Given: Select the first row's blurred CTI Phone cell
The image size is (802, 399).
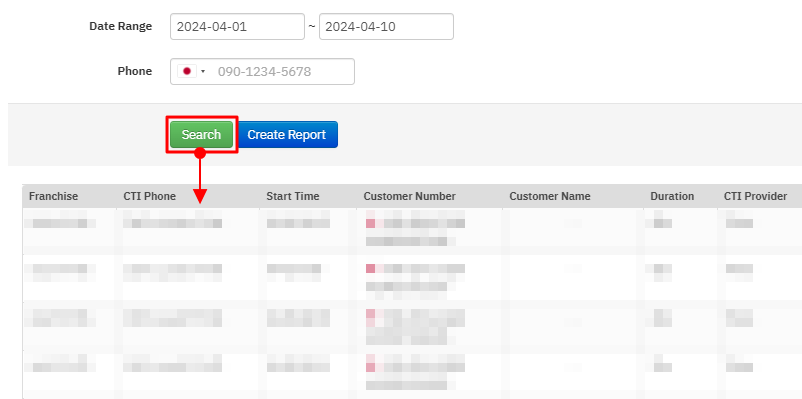Looking at the screenshot, I should (173, 223).
